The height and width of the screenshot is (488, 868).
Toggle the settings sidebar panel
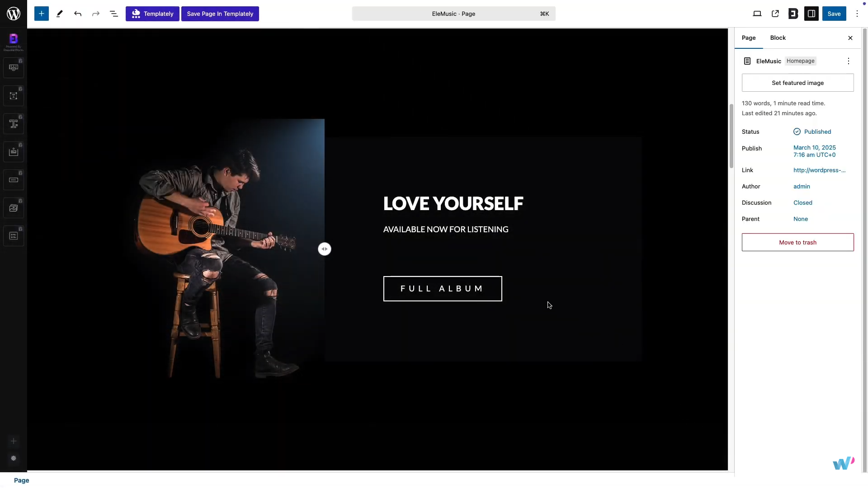pyautogui.click(x=811, y=14)
